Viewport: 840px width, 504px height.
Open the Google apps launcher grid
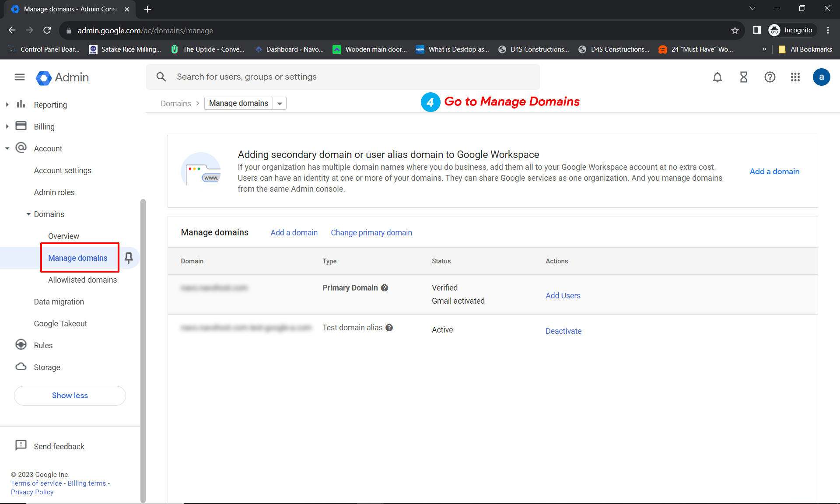795,77
